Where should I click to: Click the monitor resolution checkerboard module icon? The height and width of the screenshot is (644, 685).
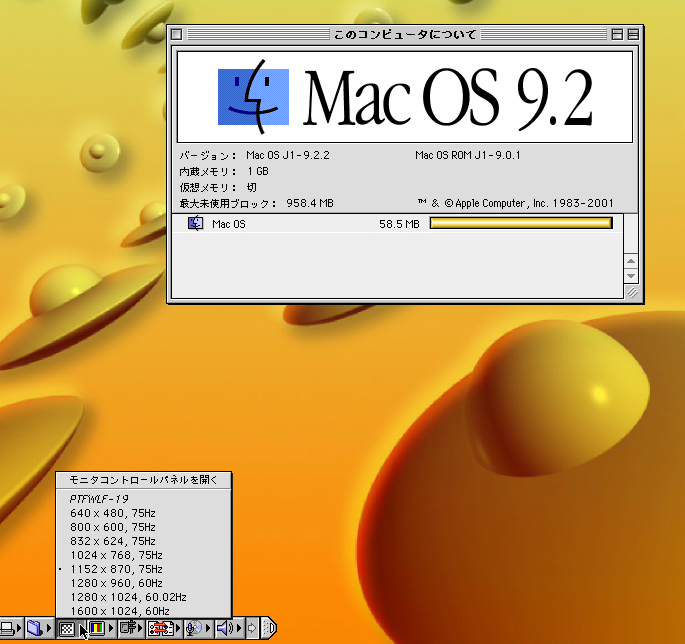[x=66, y=629]
